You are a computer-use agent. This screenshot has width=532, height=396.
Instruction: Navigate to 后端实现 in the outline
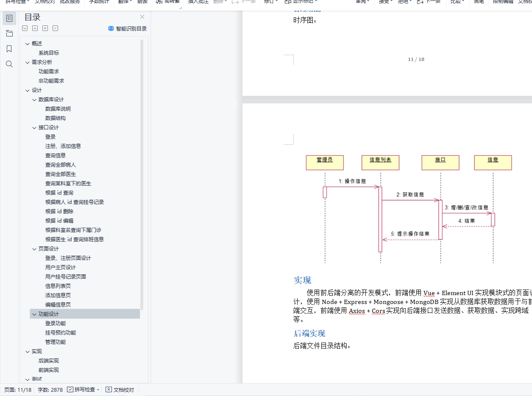pos(49,361)
